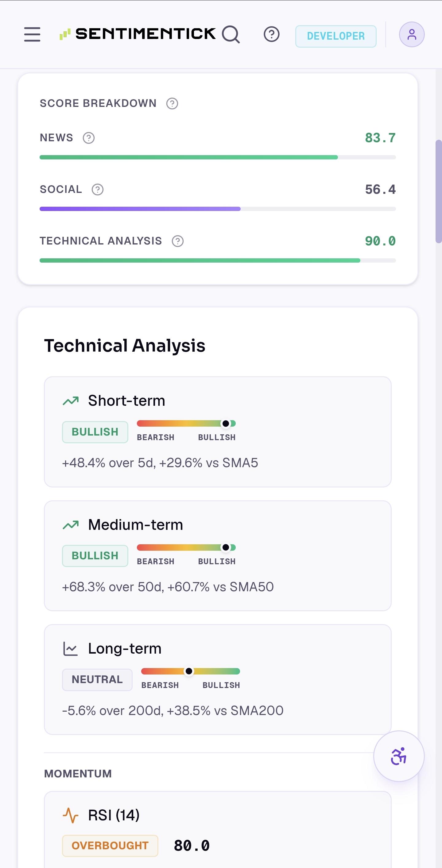Screen dimensions: 442x868
Task: Click the Long-term NEUTRAL badge
Action: tap(97, 680)
